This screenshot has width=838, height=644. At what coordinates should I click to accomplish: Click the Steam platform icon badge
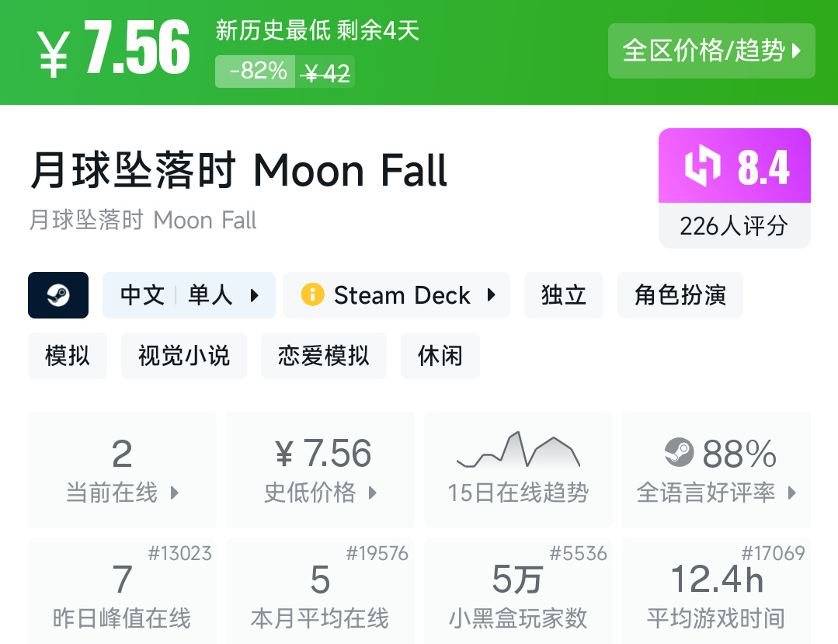point(58,295)
